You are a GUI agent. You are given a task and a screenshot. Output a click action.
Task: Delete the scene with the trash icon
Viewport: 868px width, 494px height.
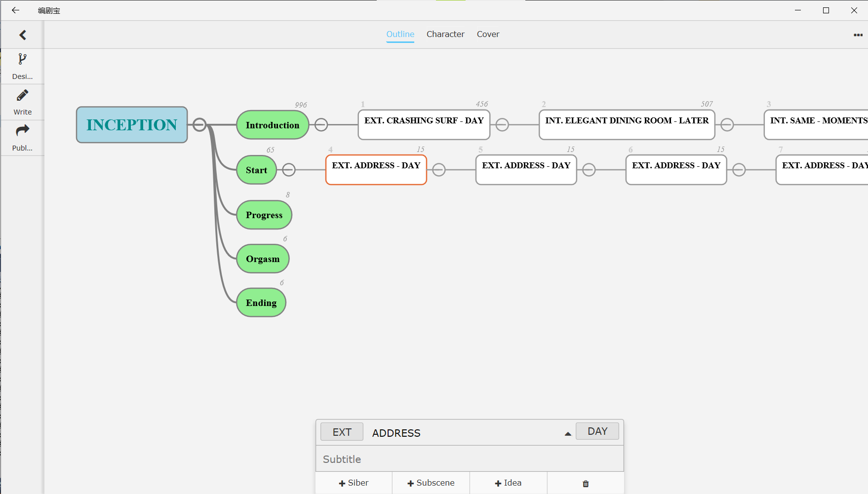pos(586,483)
